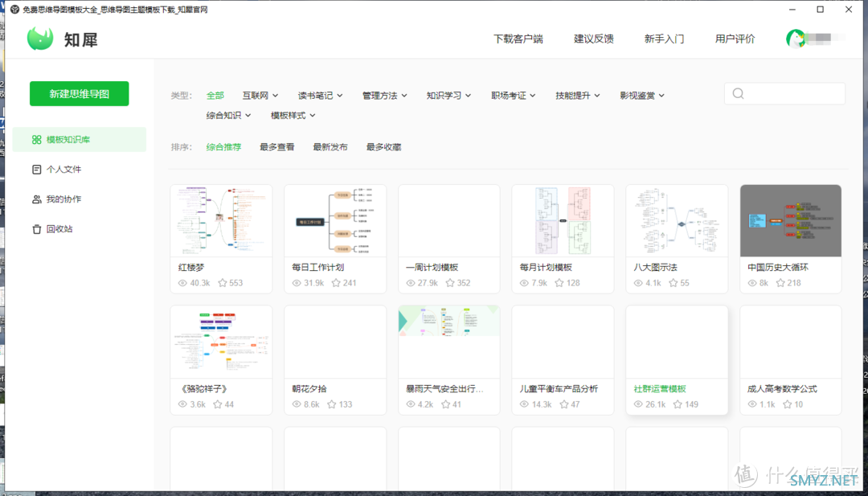Open the 《骆驼祥子》 template thumbnail
The width and height of the screenshot is (868, 496).
pyautogui.click(x=222, y=342)
